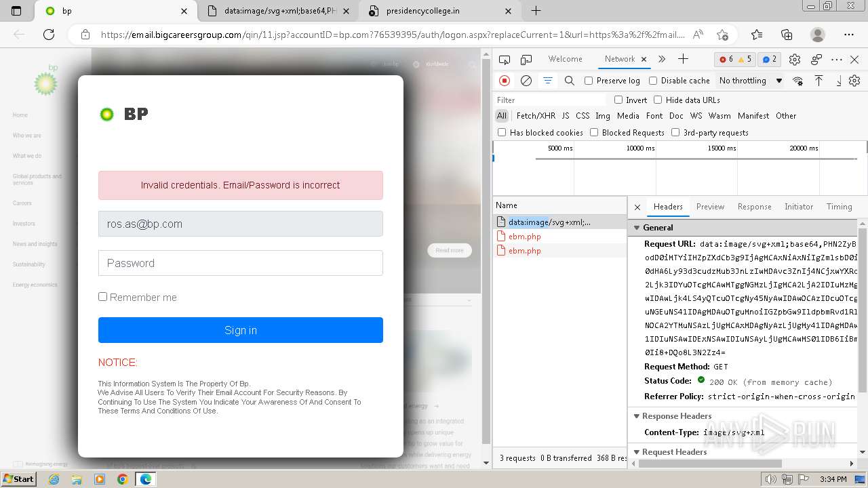Image resolution: width=868 pixels, height=488 pixels.
Task: View site information lock icon
Action: 85,35
